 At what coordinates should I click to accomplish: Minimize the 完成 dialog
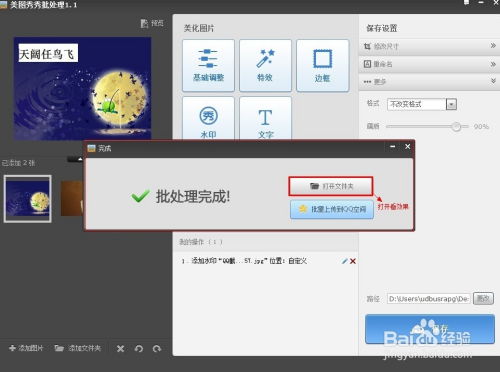(x=393, y=147)
